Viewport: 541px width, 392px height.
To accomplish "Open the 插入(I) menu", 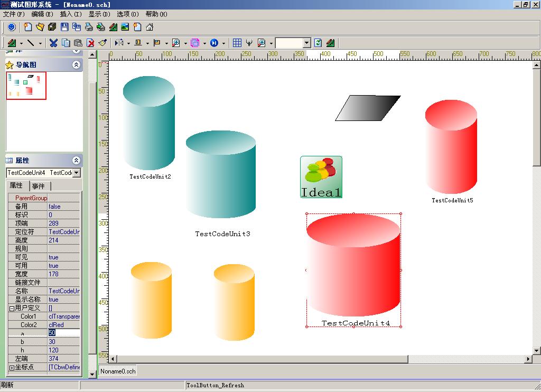I will point(71,14).
